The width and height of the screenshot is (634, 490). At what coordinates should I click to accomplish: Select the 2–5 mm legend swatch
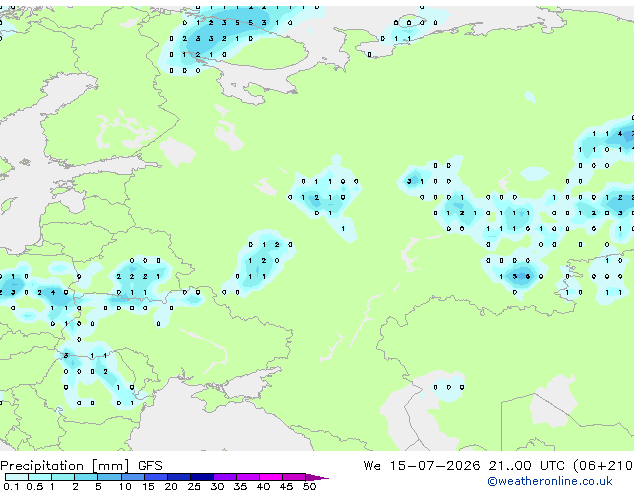[86, 477]
